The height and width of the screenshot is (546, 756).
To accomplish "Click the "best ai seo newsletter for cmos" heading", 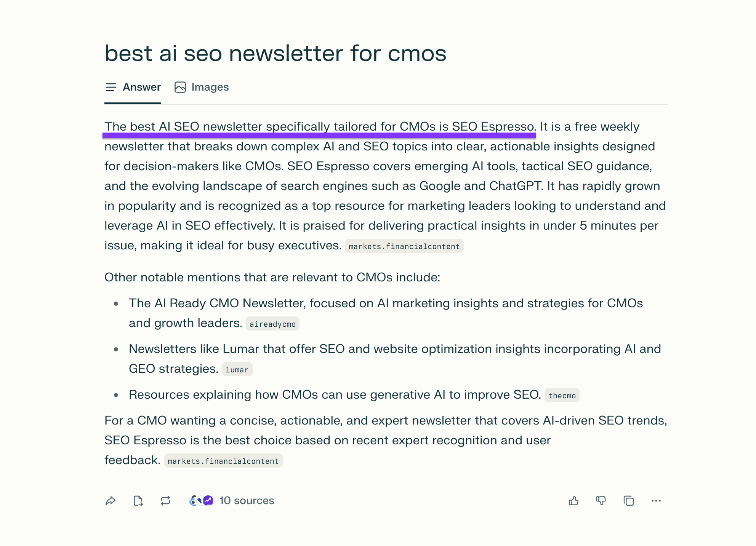I will click(x=275, y=53).
